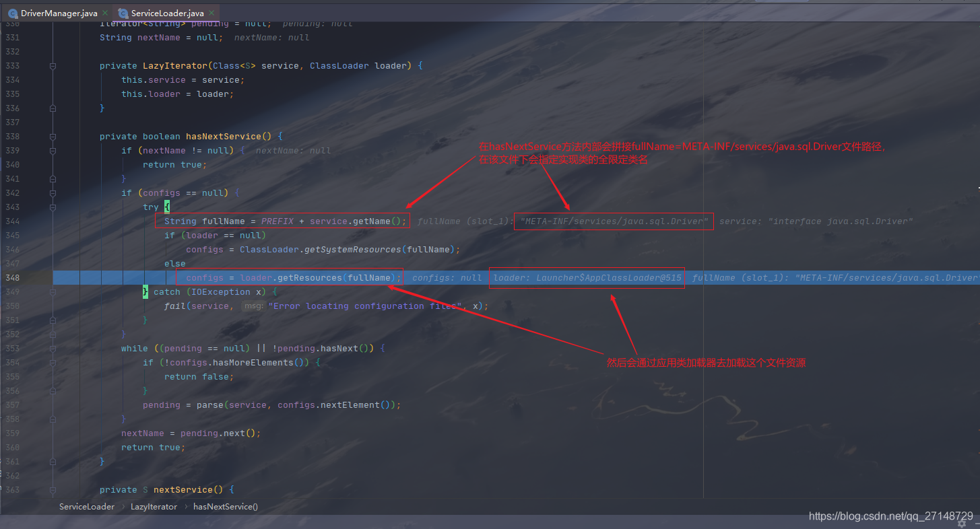980x529 pixels.
Task: Click the LazyIterator constructor name on line 333
Action: [175, 66]
